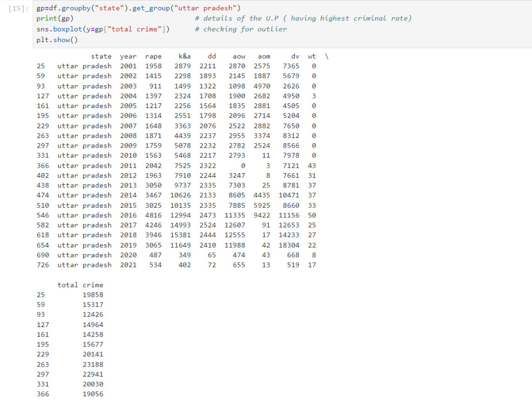Click year value 2004

coord(128,96)
